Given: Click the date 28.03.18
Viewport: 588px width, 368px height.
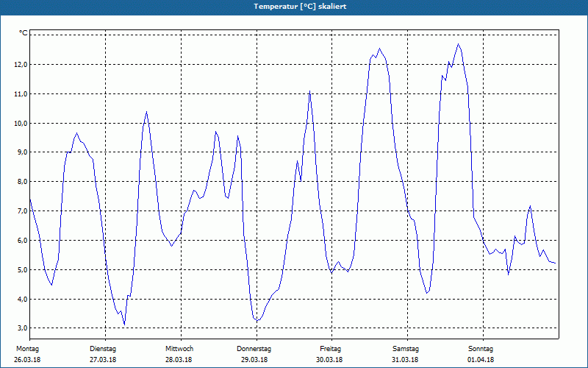Looking at the screenshot, I should 179,360.
